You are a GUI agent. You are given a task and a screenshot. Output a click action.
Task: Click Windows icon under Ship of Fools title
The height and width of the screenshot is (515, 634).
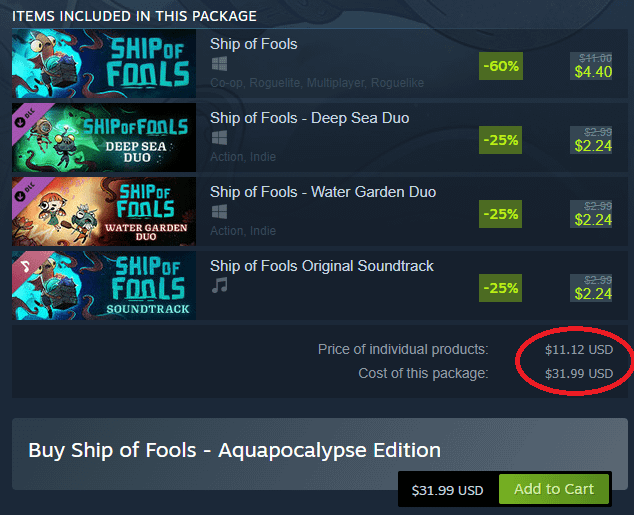pos(219,64)
